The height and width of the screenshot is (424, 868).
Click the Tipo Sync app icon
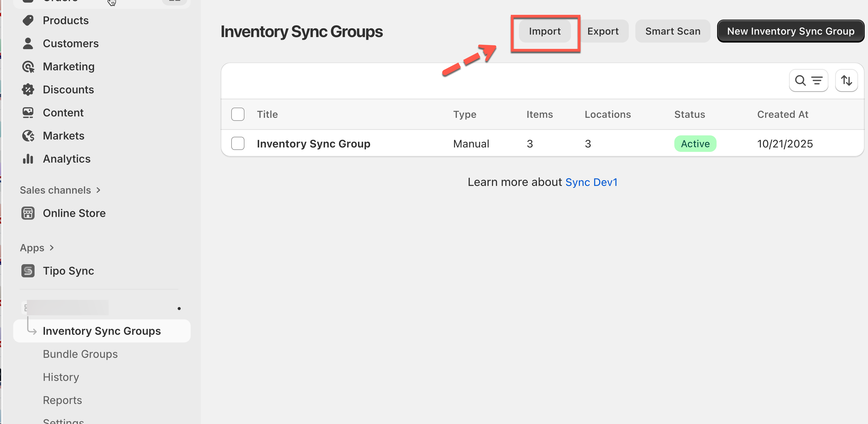click(x=28, y=271)
